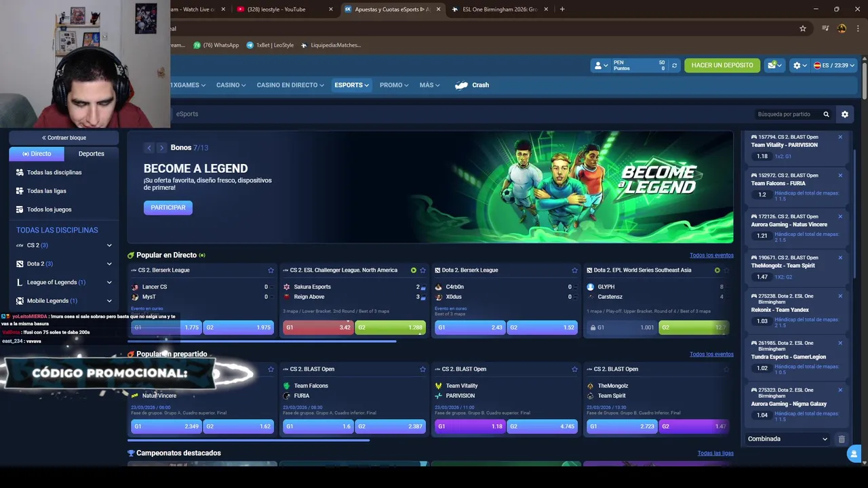Bookmark this page with browser star
This screenshot has height=488, width=868.
803,28
